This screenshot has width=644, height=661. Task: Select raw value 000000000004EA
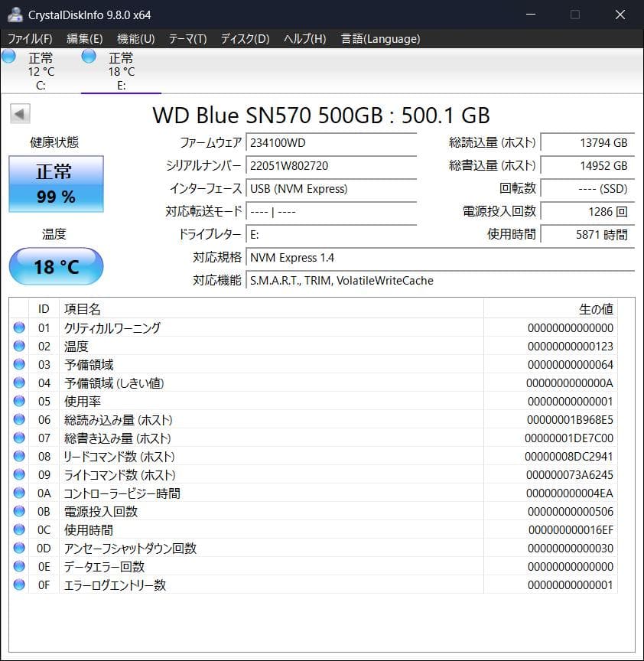pyautogui.click(x=569, y=493)
